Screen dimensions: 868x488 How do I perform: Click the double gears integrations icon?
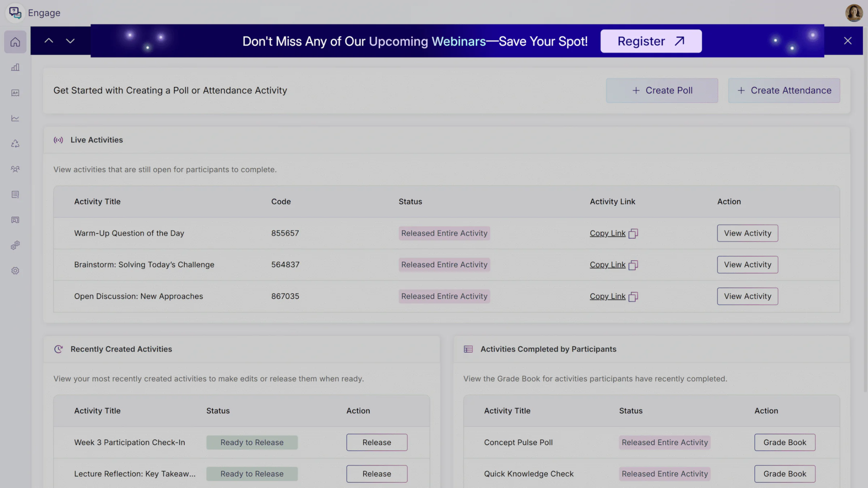15,245
